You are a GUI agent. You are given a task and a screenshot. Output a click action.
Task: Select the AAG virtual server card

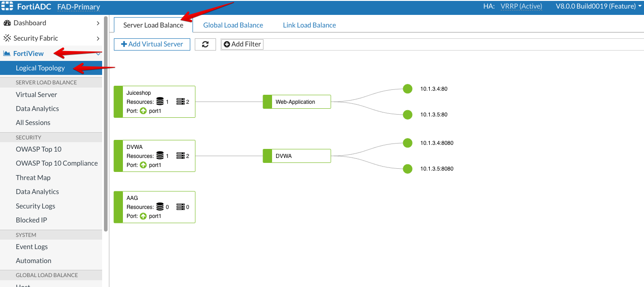coord(155,207)
